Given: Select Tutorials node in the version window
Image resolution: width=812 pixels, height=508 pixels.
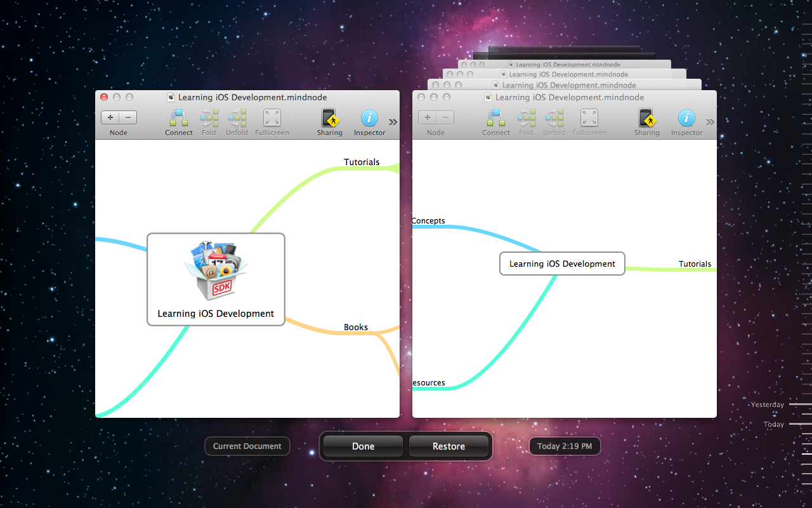Looking at the screenshot, I should coord(695,264).
